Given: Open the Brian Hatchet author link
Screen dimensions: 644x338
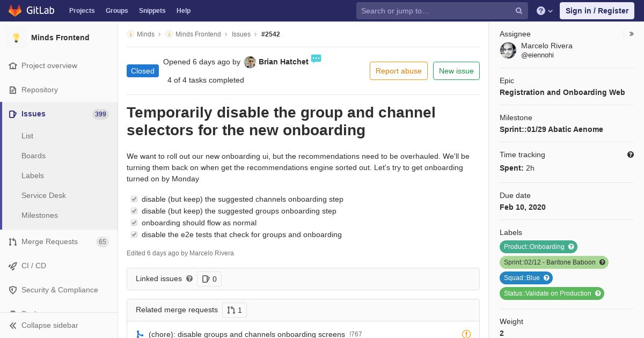Looking at the screenshot, I should (283, 62).
